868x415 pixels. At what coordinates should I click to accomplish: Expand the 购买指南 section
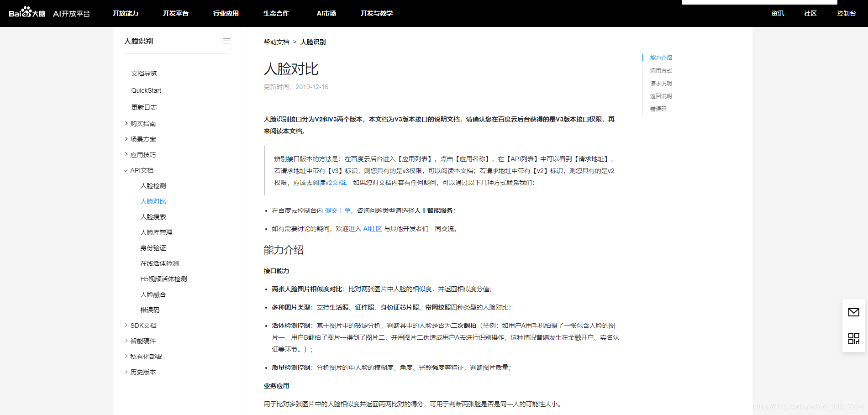(143, 123)
